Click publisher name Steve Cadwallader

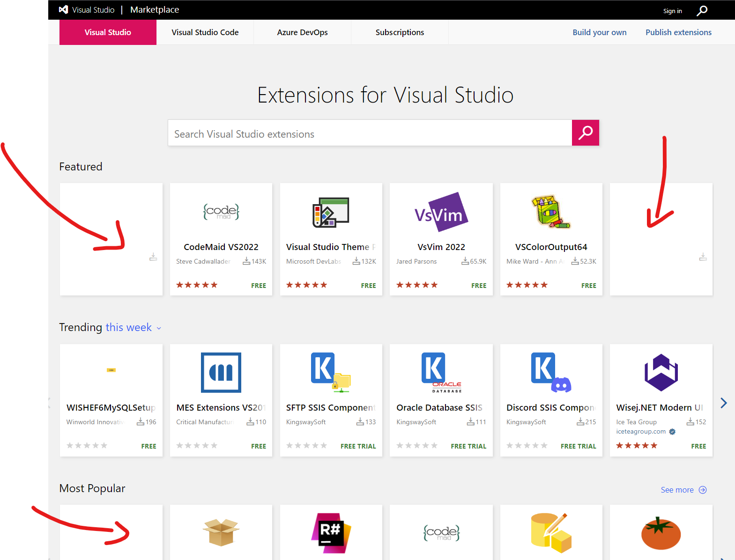[203, 261]
